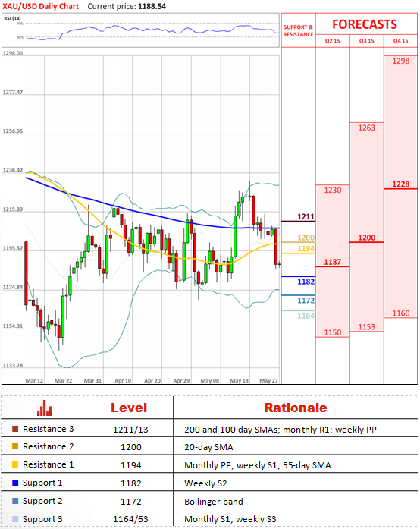Click the red bar chart icon
Screen dimensions: 420x529
(x=45, y=408)
